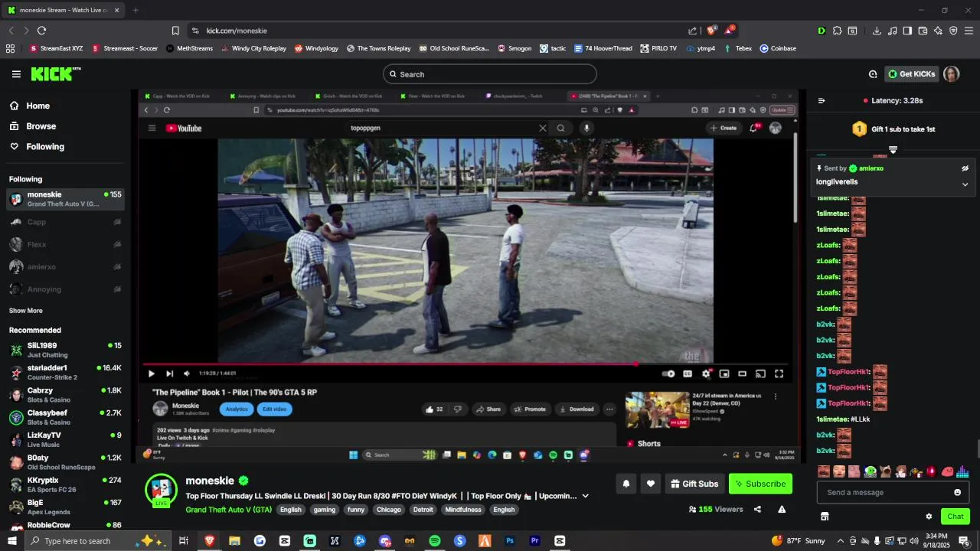
Task: Open Brave Rewards triangle icon
Action: pyautogui.click(x=729, y=31)
